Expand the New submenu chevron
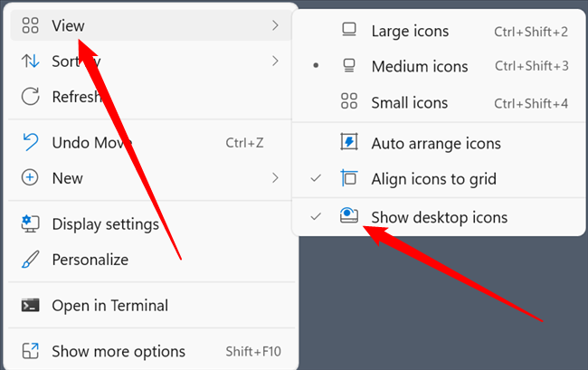588x370 pixels. click(x=275, y=177)
